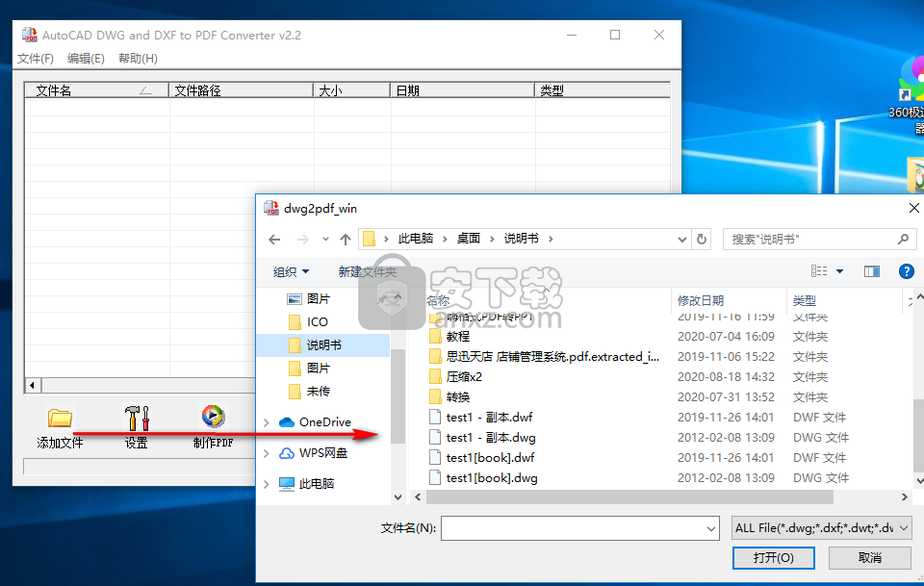Sort file dialog by 修改日期 column
This screenshot has width=924, height=586.
[x=729, y=300]
